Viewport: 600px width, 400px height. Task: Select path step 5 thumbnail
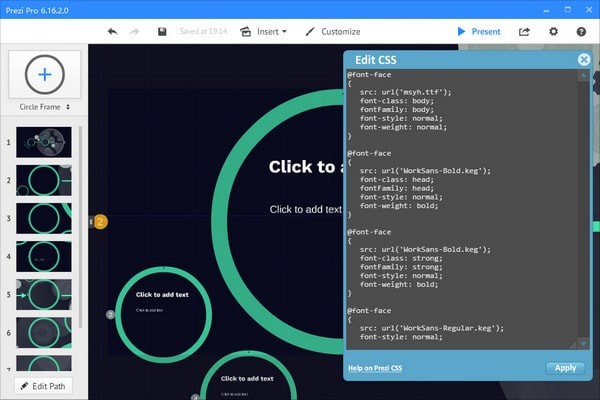pos(44,294)
